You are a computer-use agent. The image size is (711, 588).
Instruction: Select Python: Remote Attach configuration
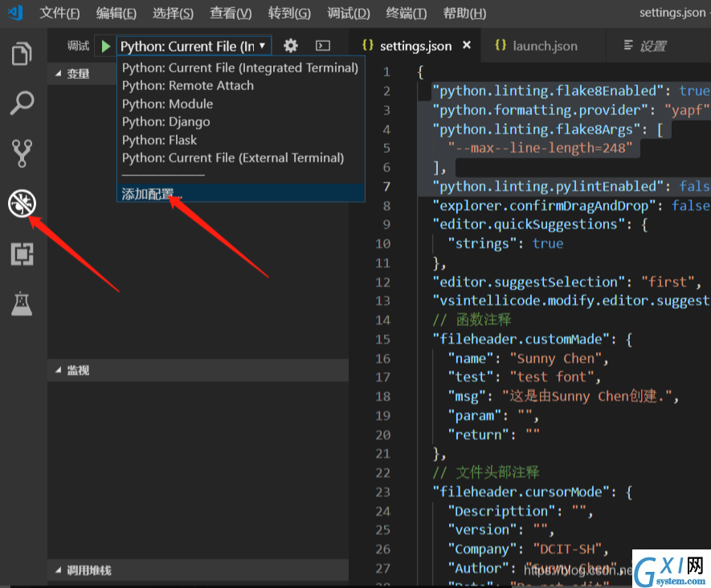click(240, 86)
